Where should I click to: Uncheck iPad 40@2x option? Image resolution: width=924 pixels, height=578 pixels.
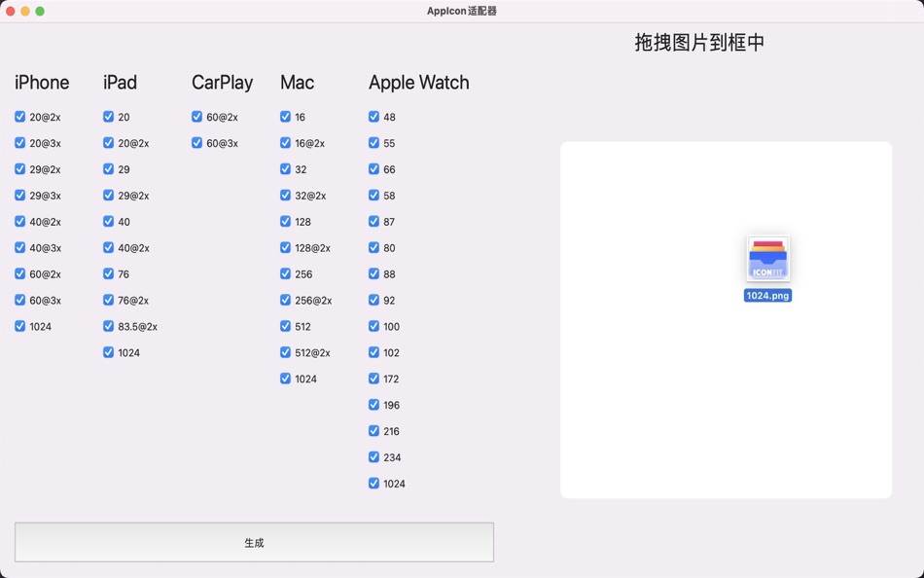pyautogui.click(x=108, y=248)
